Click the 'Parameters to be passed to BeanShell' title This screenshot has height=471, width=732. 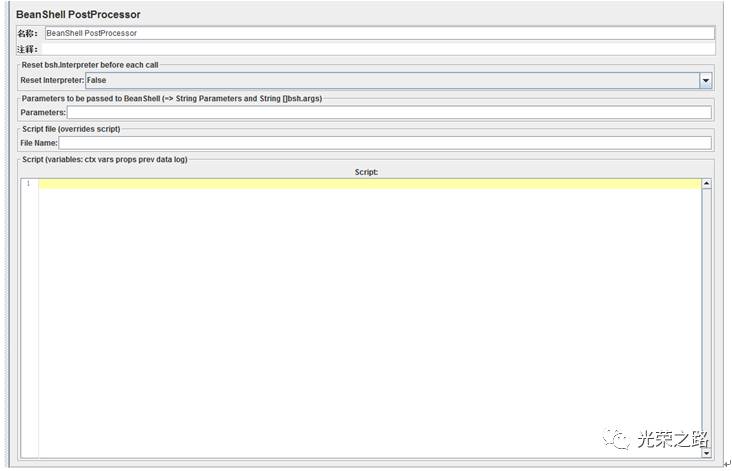click(x=172, y=98)
